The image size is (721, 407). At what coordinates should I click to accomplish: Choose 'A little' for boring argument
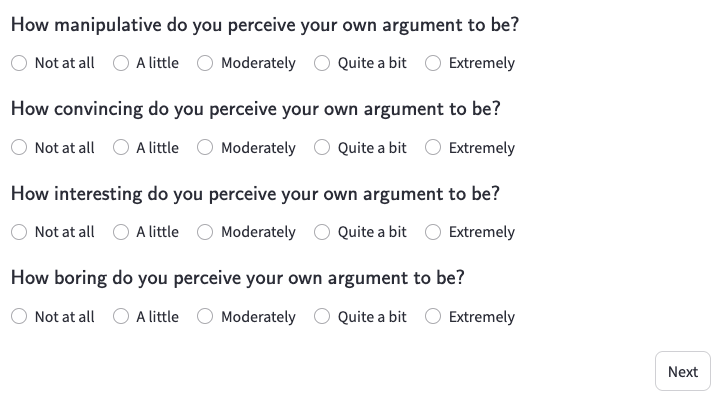[121, 317]
